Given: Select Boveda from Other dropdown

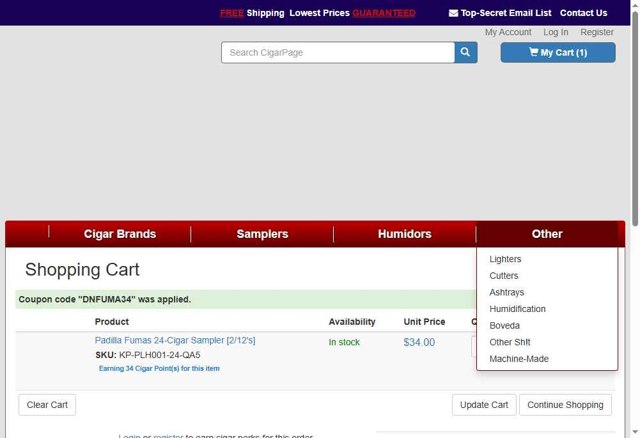Looking at the screenshot, I should (x=504, y=326).
